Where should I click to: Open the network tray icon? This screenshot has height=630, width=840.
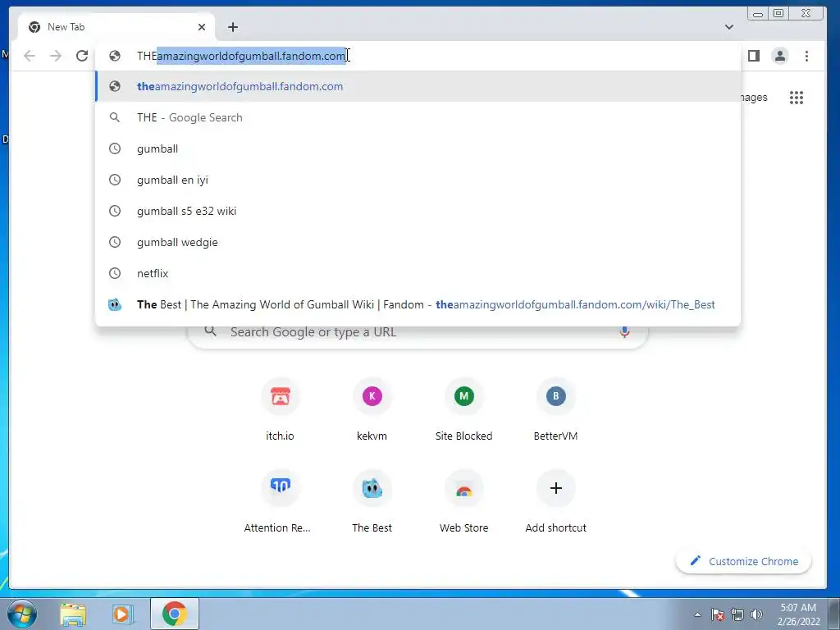(737, 614)
